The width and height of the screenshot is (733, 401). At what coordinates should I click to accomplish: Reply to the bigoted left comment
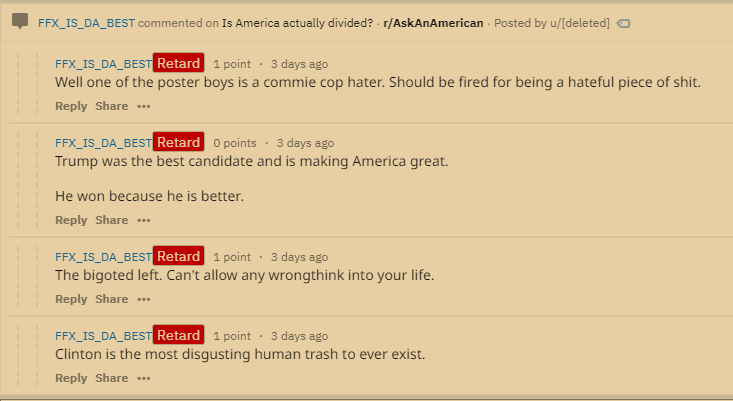[x=71, y=299]
